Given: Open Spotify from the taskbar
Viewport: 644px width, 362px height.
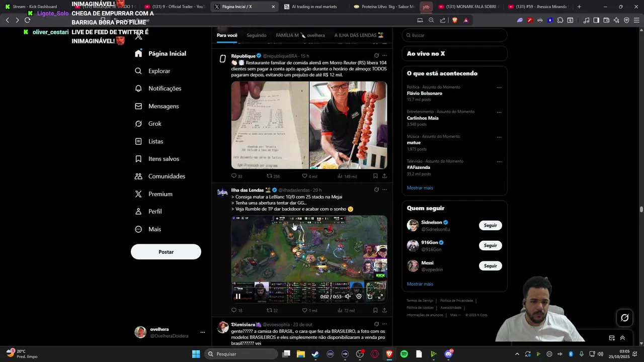Looking at the screenshot, I should tap(404, 354).
